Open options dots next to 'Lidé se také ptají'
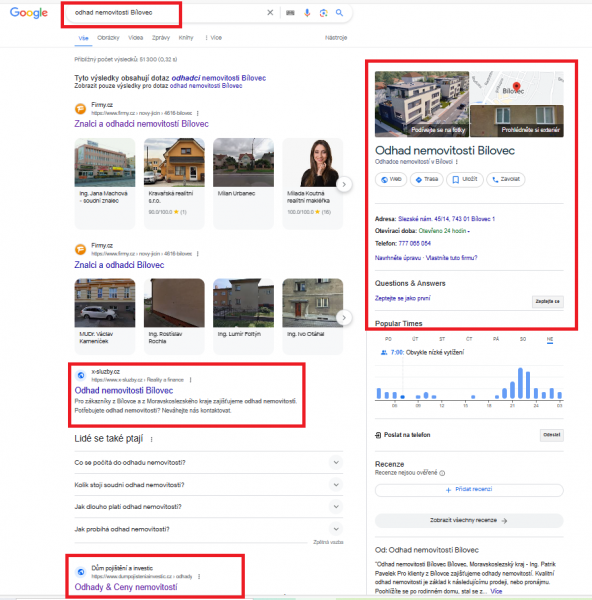 (x=152, y=439)
